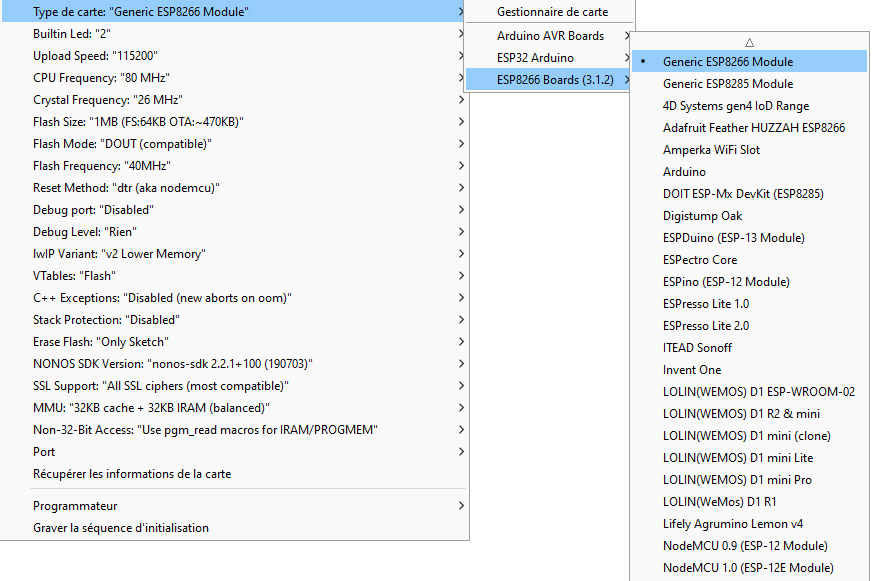This screenshot has height=581, width=874.
Task: Open Flash Frequency "40MHz" setting
Action: pyautogui.click(x=234, y=166)
